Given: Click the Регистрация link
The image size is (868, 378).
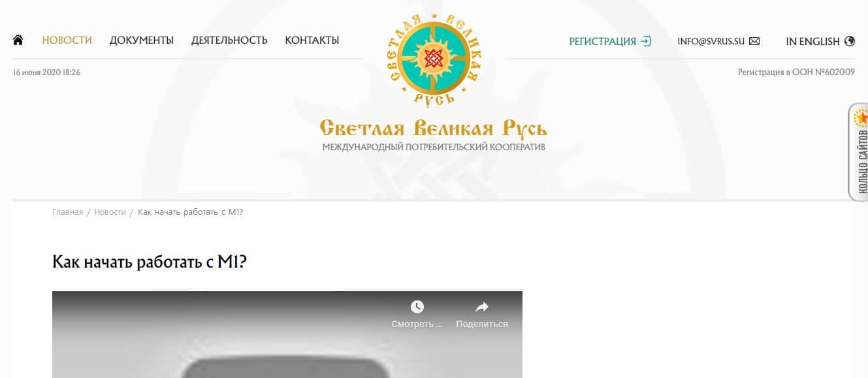Looking at the screenshot, I should [x=602, y=41].
